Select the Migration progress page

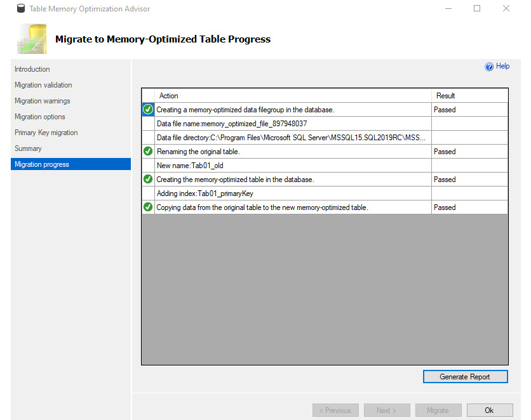point(71,164)
